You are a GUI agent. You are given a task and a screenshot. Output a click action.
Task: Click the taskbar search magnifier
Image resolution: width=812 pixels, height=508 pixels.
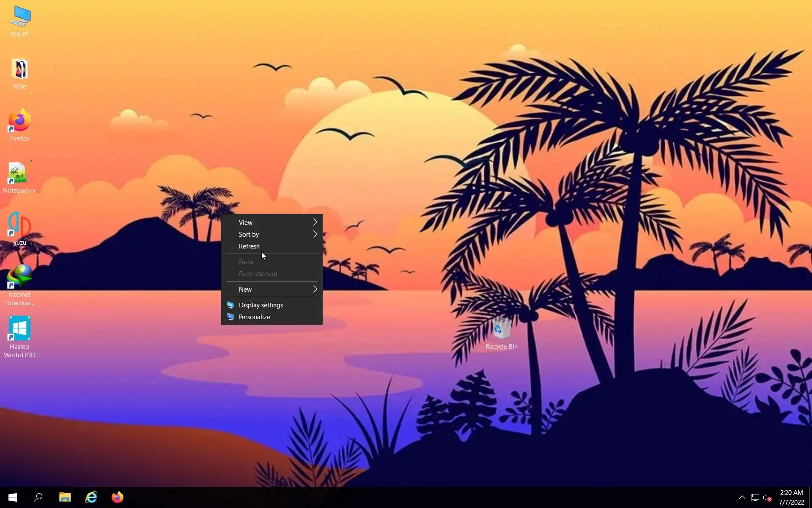pyautogui.click(x=38, y=497)
